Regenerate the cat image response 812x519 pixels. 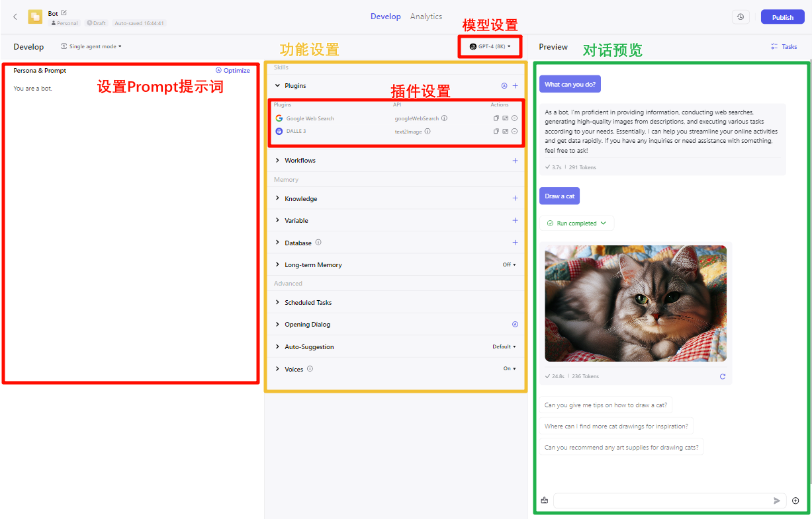click(x=723, y=376)
